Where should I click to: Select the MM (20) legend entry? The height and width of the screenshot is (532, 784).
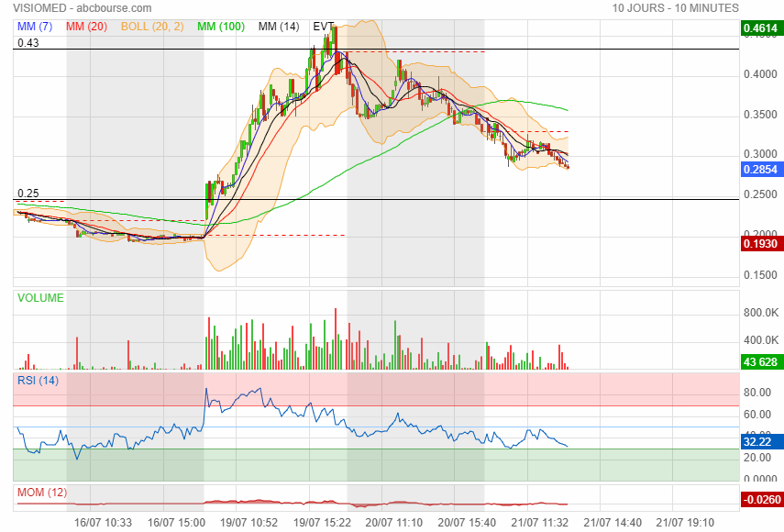86,27
